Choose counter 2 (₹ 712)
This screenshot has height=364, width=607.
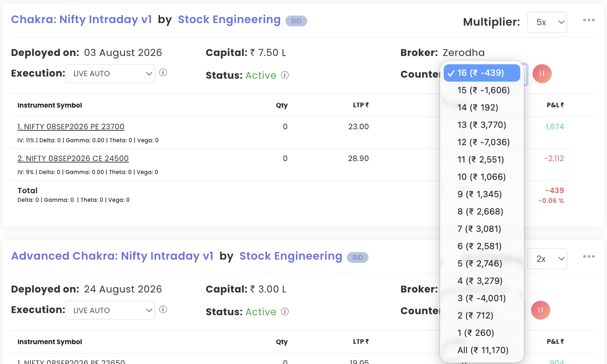[x=482, y=316]
